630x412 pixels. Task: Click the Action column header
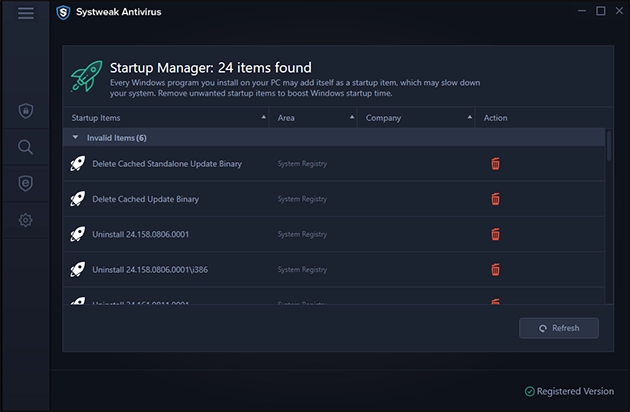pyautogui.click(x=496, y=118)
